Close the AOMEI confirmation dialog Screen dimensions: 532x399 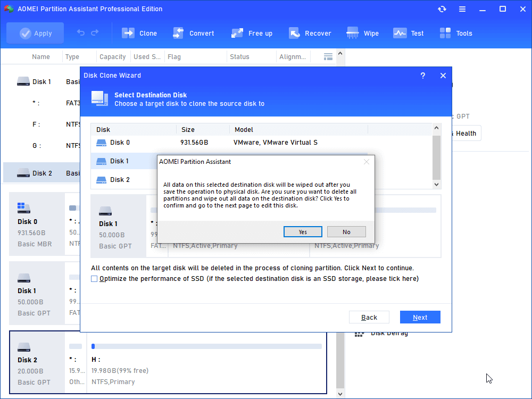(x=367, y=162)
